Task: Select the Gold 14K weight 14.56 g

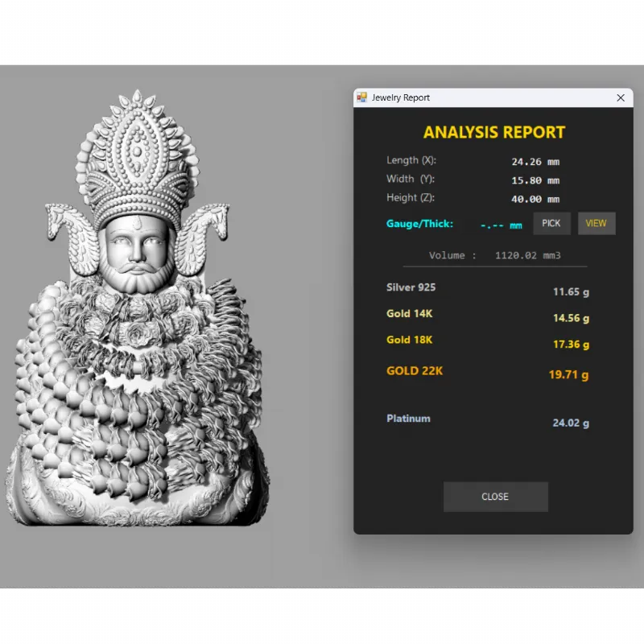Action: click(x=571, y=318)
